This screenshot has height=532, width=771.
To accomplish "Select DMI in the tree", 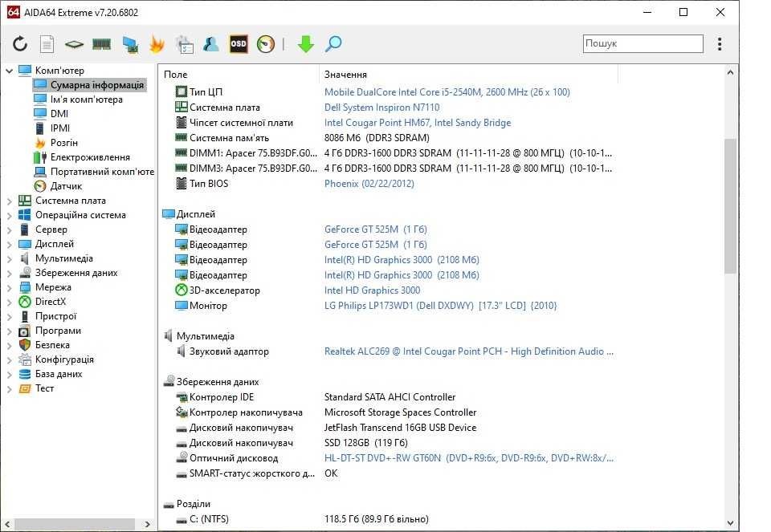I will 59,113.
